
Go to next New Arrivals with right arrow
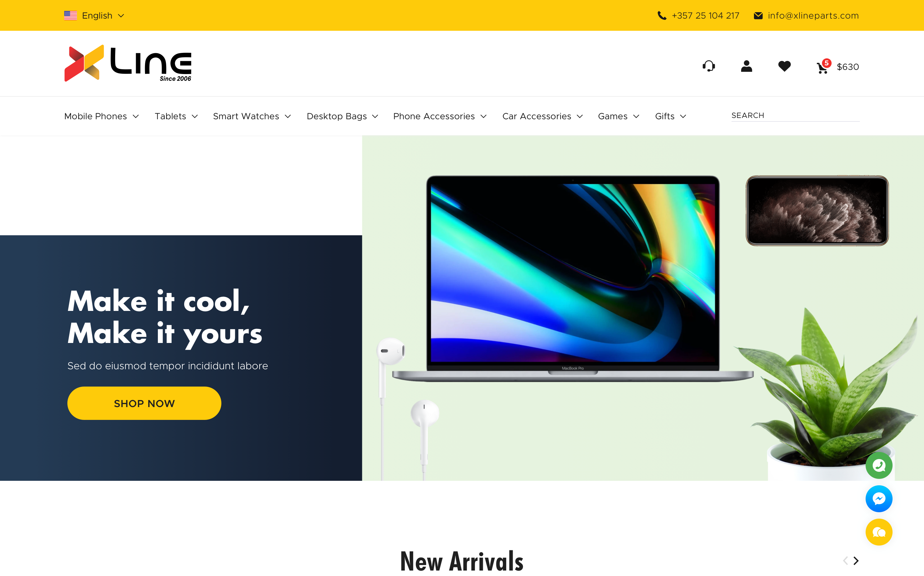(x=856, y=561)
